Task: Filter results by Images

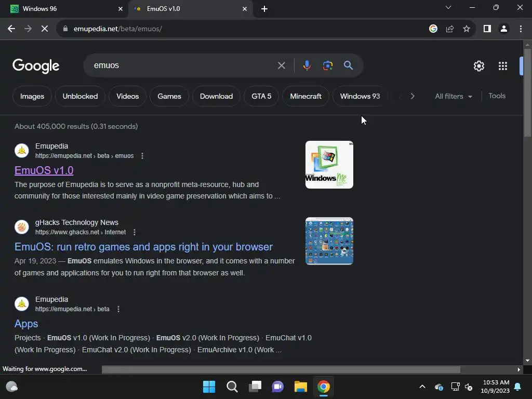Action: [x=32, y=96]
